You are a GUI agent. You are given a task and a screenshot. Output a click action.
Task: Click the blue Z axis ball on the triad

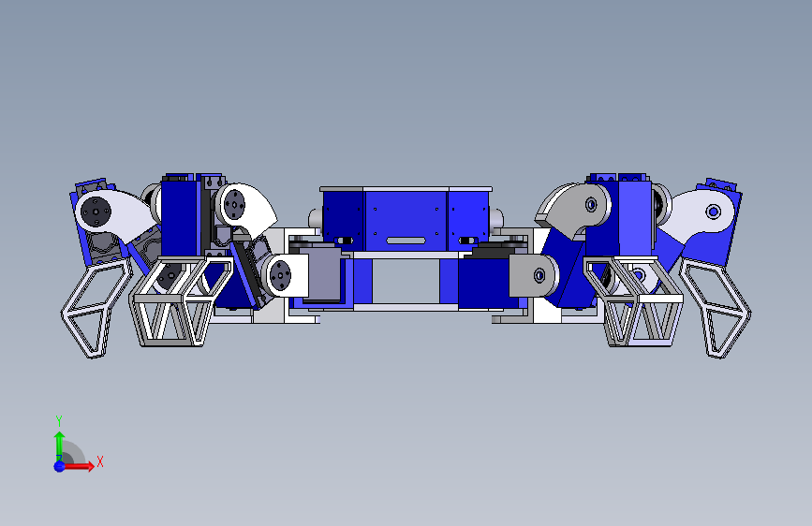click(59, 466)
